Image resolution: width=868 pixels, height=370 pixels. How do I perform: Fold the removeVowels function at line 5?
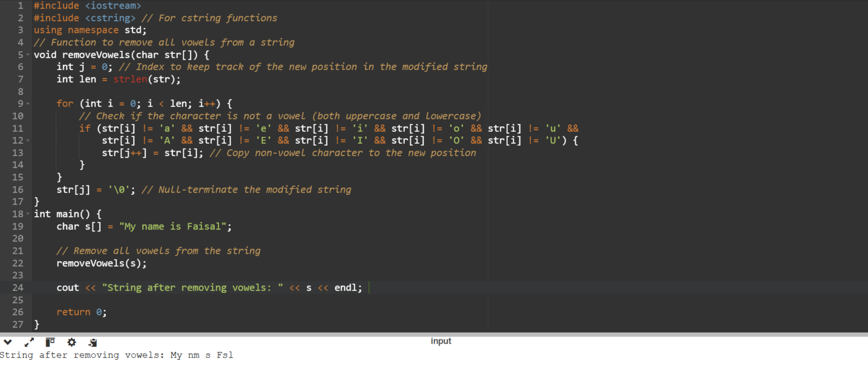pos(28,54)
